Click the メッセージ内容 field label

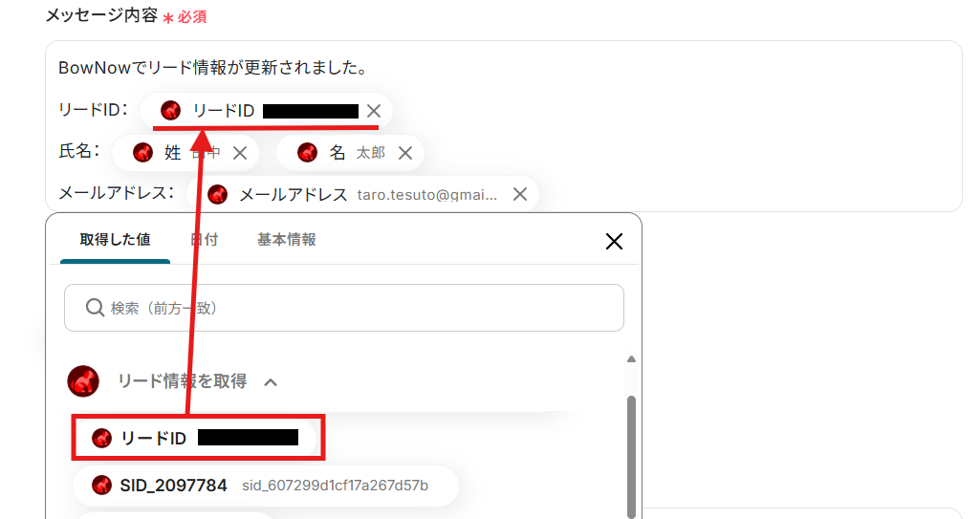tap(102, 15)
